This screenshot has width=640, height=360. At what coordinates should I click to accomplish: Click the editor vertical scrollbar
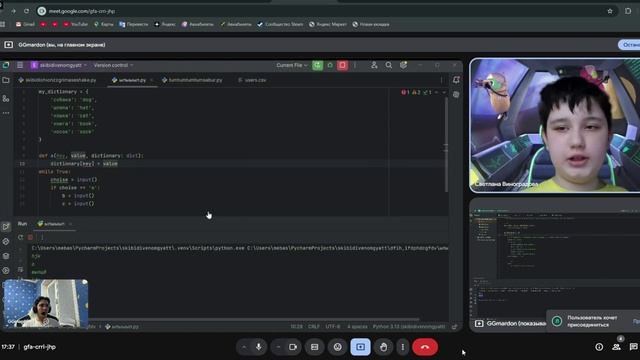pyautogui.click(x=446, y=145)
